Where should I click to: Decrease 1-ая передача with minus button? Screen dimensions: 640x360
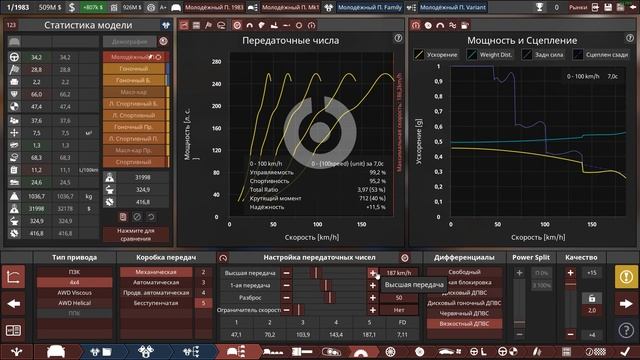pyautogui.click(x=287, y=285)
